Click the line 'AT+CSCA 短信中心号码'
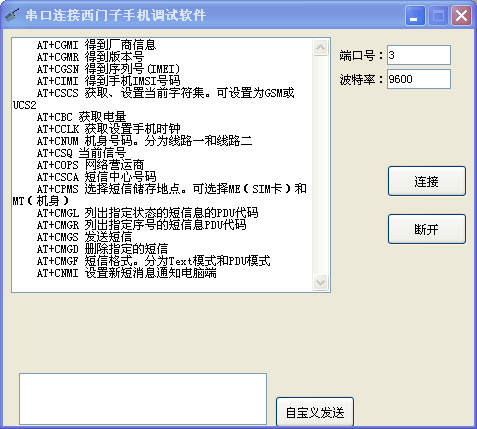Image resolution: width=477 pixels, height=429 pixels. click(96, 177)
